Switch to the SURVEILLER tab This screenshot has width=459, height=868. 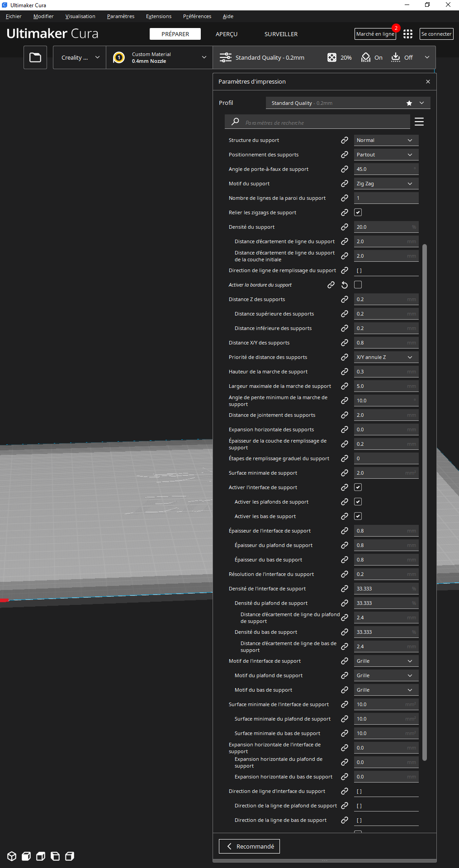pos(281,34)
